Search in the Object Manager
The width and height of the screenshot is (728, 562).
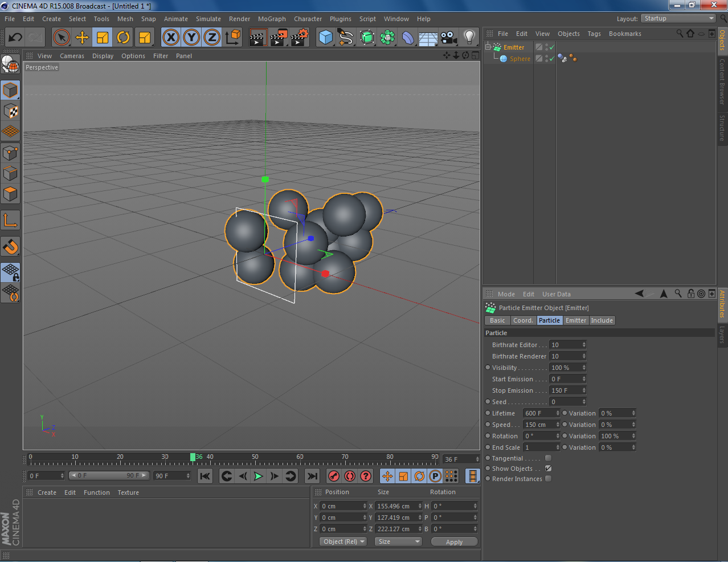[680, 34]
